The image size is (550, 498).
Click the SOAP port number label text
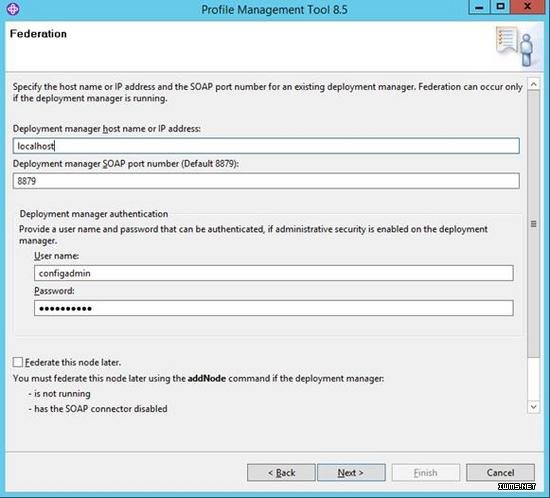[x=126, y=164]
